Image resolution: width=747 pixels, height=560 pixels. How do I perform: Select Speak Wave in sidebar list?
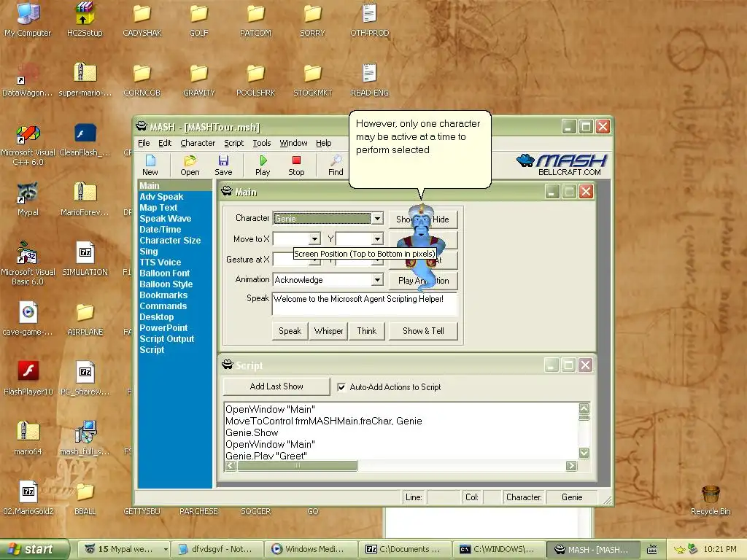pos(166,219)
